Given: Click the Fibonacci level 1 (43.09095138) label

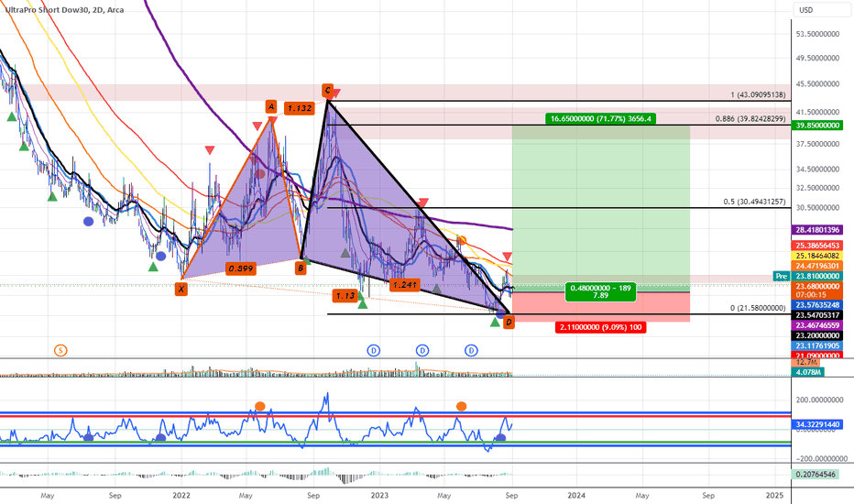Looking at the screenshot, I should 758,94.
